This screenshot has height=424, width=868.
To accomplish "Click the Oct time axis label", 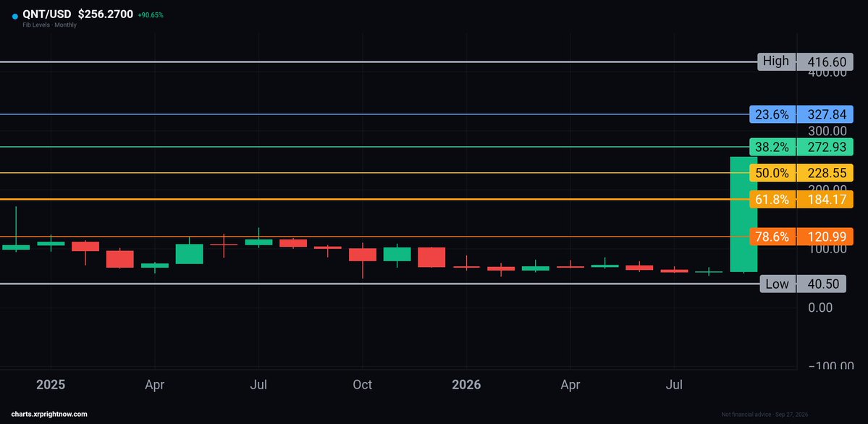I will point(362,384).
